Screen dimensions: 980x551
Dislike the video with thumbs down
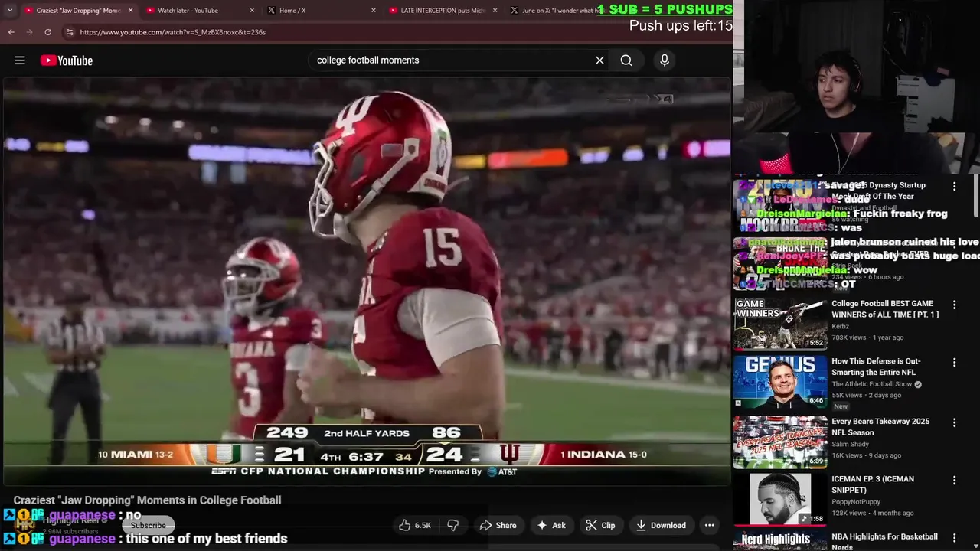point(453,525)
